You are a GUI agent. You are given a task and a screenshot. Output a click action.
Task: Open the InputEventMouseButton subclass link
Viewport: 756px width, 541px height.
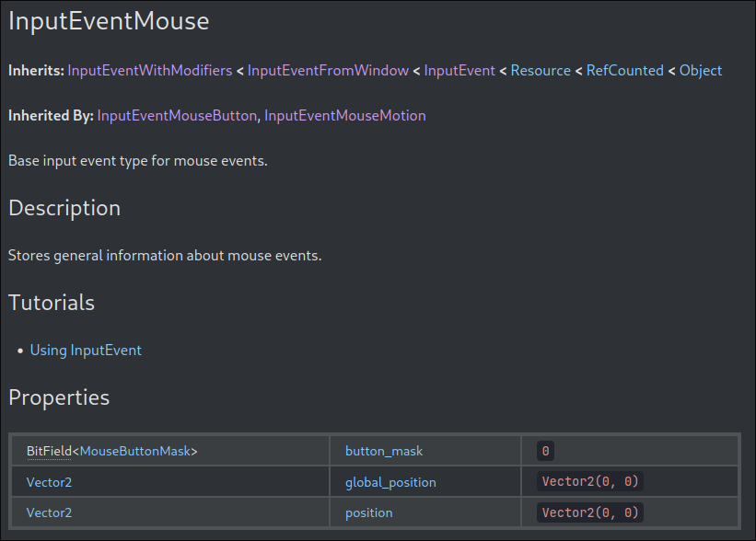pos(177,116)
